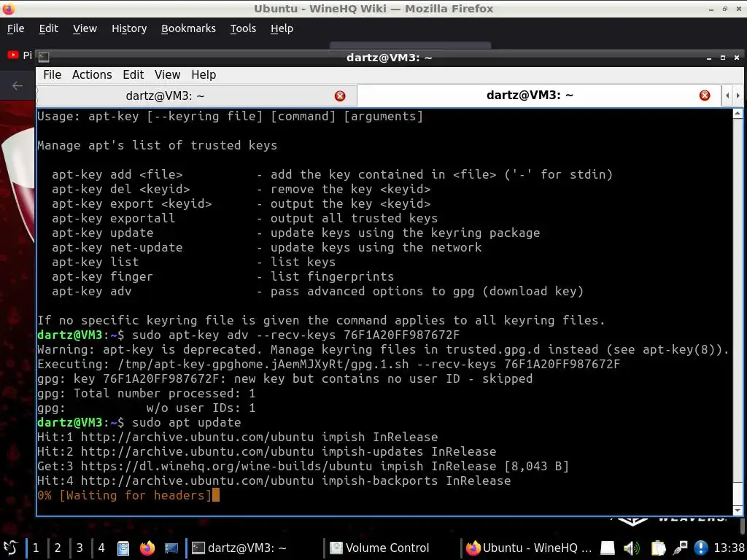Open Firefox History menu
The width and height of the screenshot is (747, 560).
pos(129,28)
